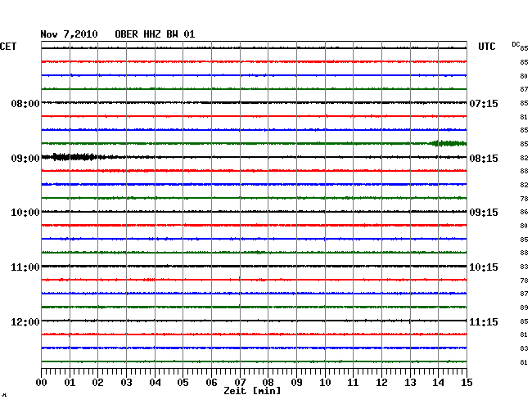The image size is (532, 404).
Task: Click minute tick label '10'
Action: click(325, 382)
